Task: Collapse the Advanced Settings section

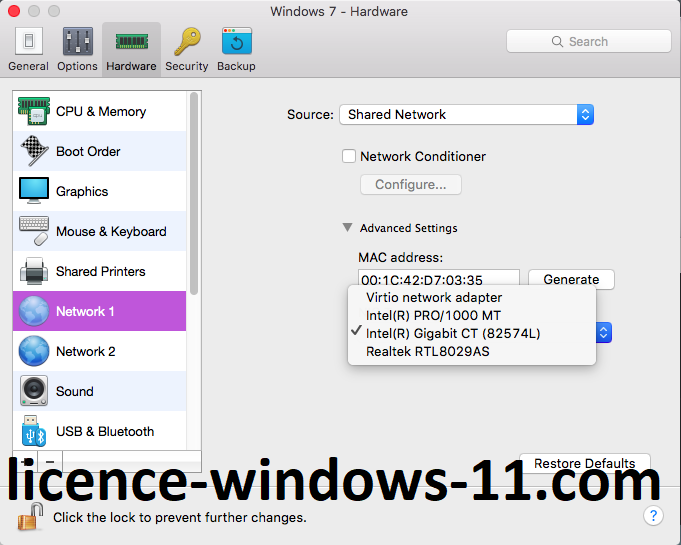Action: pyautogui.click(x=348, y=228)
